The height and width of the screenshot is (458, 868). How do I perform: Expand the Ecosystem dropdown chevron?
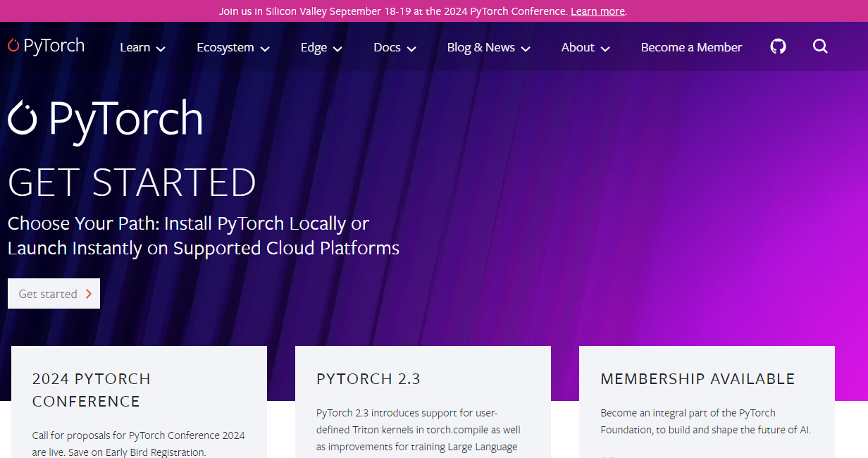265,49
